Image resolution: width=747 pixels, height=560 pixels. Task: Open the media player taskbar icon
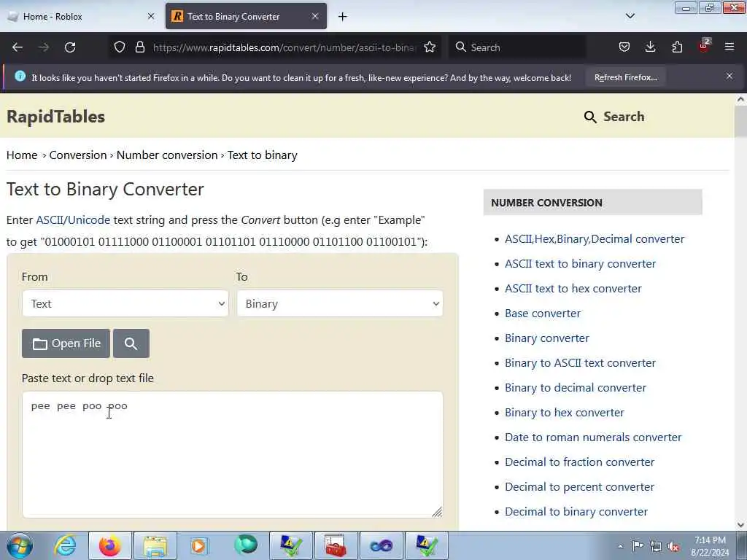(x=200, y=545)
